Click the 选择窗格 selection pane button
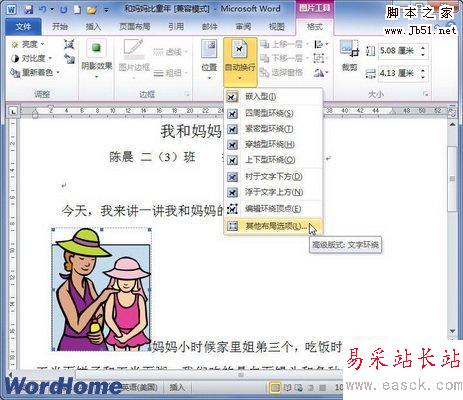 (x=281, y=72)
